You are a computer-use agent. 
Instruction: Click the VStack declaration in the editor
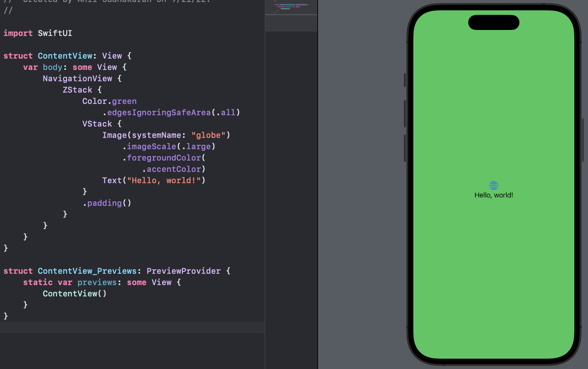(x=97, y=124)
